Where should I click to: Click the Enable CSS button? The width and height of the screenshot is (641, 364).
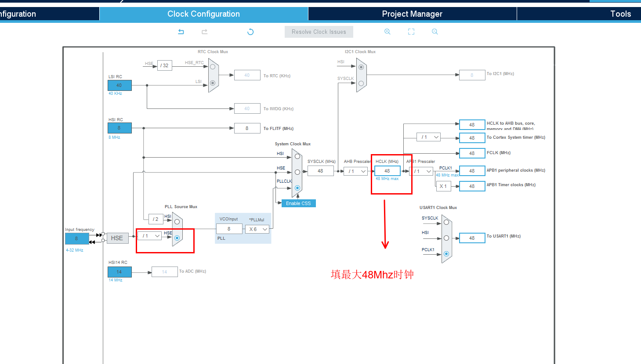298,203
